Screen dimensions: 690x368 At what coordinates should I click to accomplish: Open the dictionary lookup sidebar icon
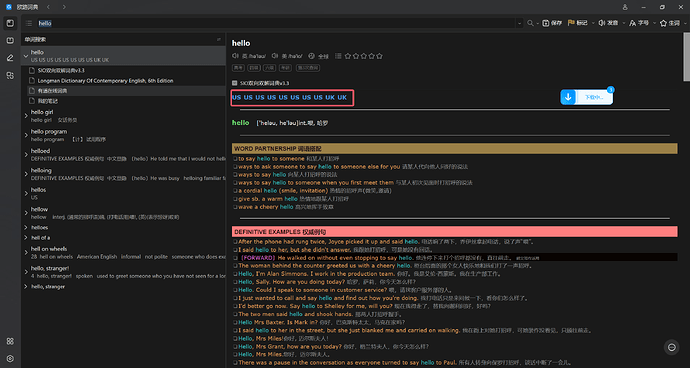10,23
